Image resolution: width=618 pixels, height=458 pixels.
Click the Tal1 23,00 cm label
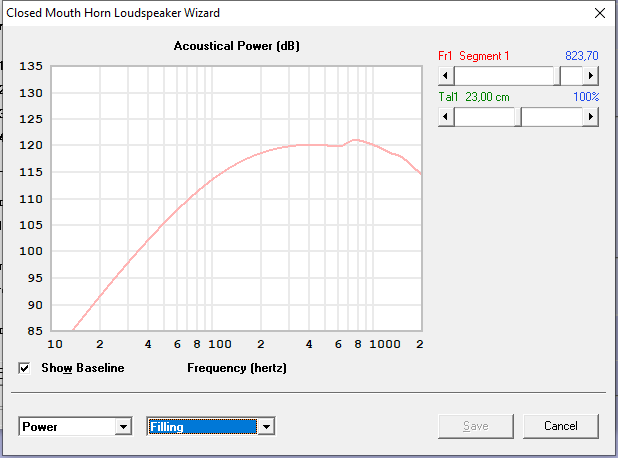[x=474, y=97]
